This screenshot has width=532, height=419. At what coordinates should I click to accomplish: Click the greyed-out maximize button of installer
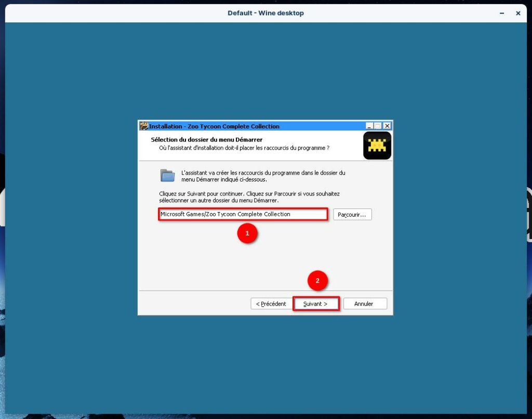[378, 126]
